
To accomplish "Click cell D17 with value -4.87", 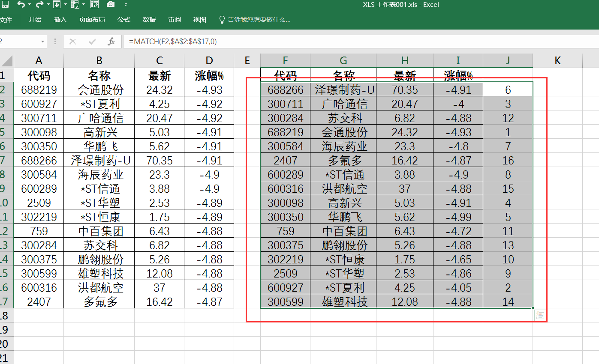I will click(209, 301).
